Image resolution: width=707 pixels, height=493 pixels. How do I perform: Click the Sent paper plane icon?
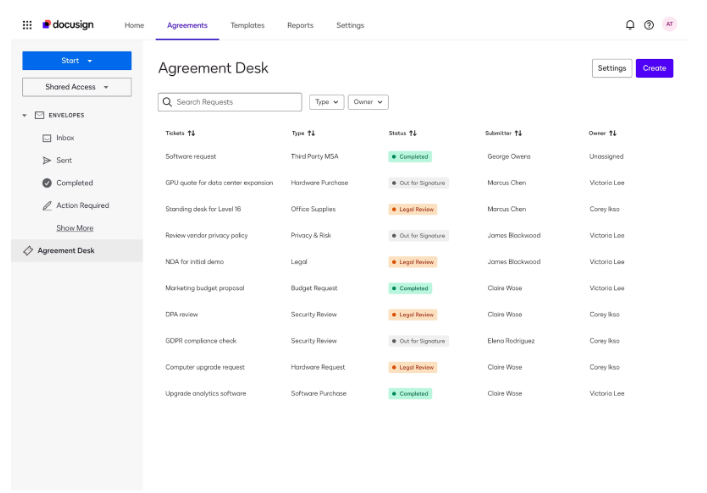[47, 160]
